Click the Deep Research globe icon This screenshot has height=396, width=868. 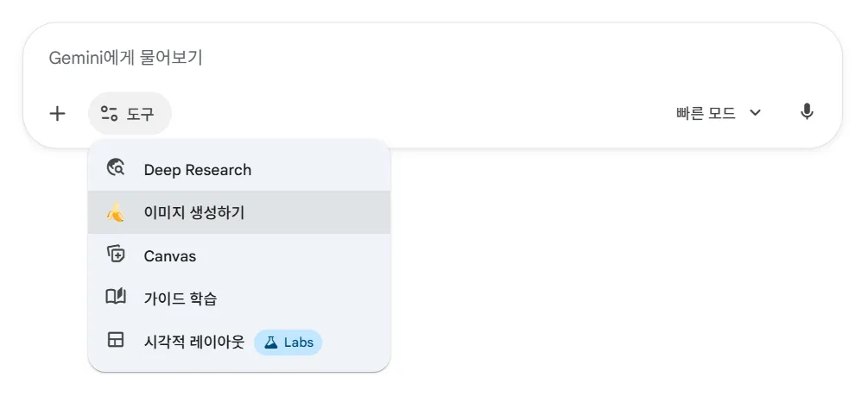click(116, 169)
